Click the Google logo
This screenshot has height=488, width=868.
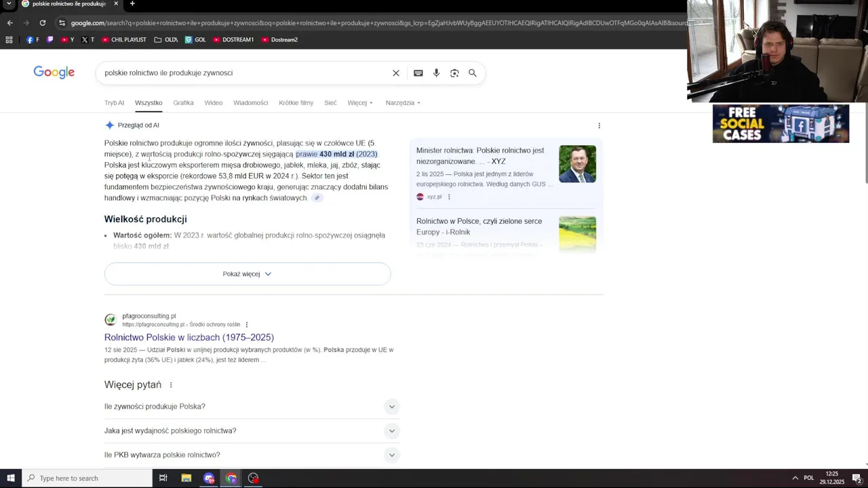pyautogui.click(x=54, y=73)
